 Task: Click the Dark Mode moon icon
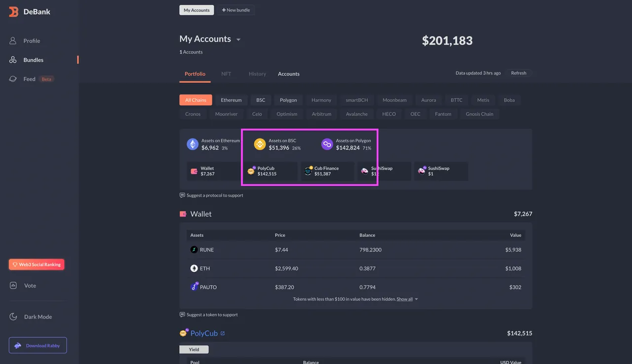[14, 317]
